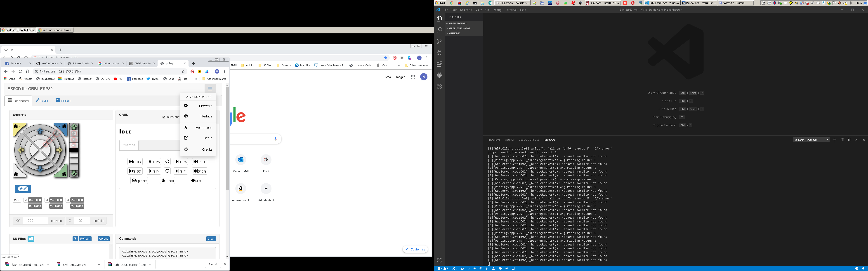Click the SD Files Upload button

tap(104, 239)
